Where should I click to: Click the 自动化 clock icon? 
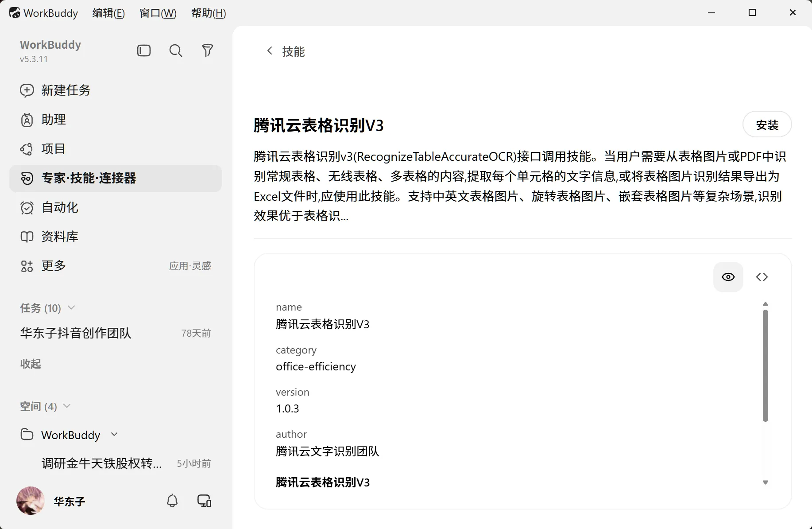[x=27, y=207]
